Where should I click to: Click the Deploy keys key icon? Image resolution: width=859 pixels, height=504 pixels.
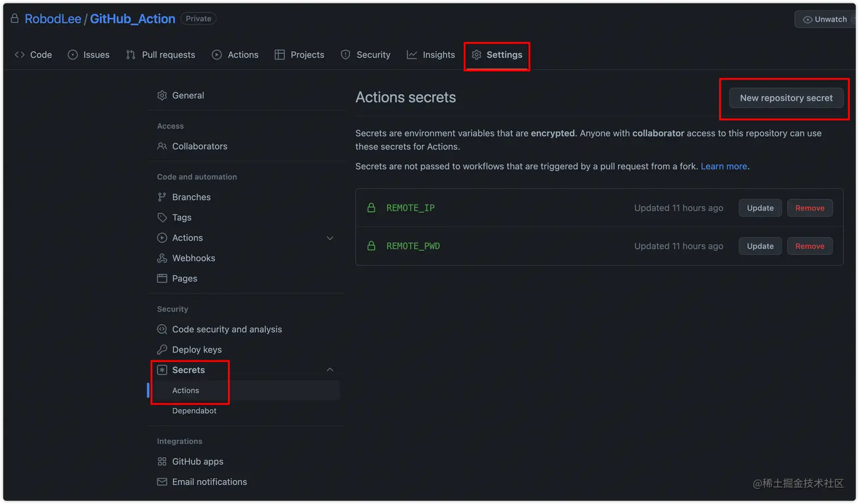(x=162, y=350)
